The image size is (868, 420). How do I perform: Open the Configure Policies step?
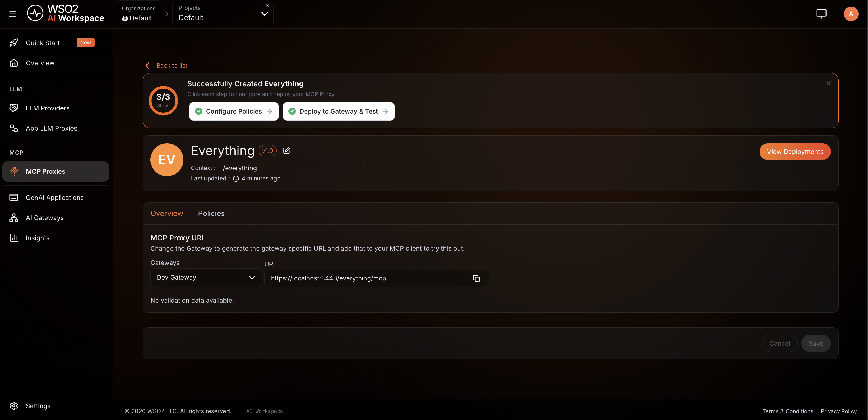(x=234, y=111)
